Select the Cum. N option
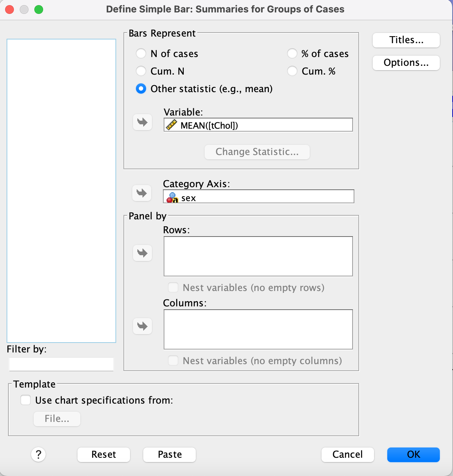 point(141,71)
